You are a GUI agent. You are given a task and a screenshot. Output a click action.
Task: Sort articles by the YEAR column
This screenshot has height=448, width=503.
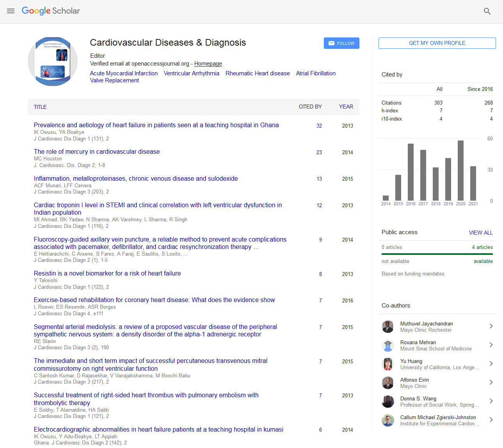(346, 107)
